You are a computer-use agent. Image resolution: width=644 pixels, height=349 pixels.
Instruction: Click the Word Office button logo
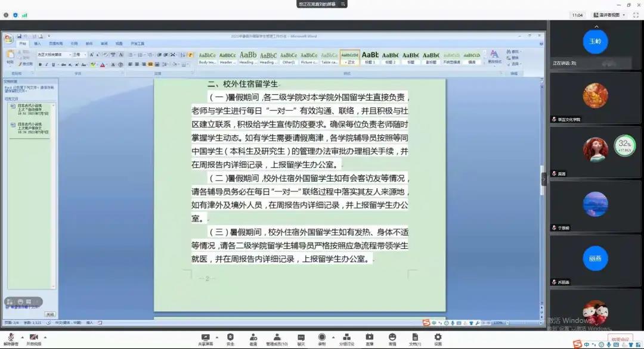(8, 39)
